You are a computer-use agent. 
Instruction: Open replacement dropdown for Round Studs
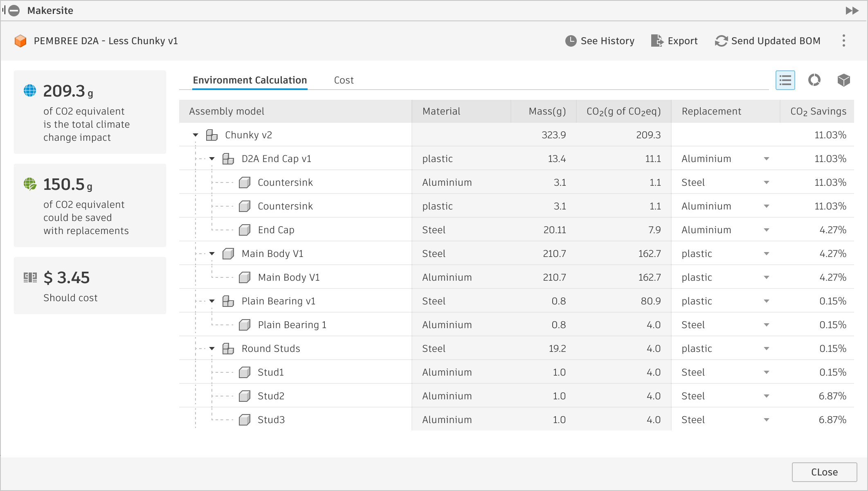pos(767,349)
